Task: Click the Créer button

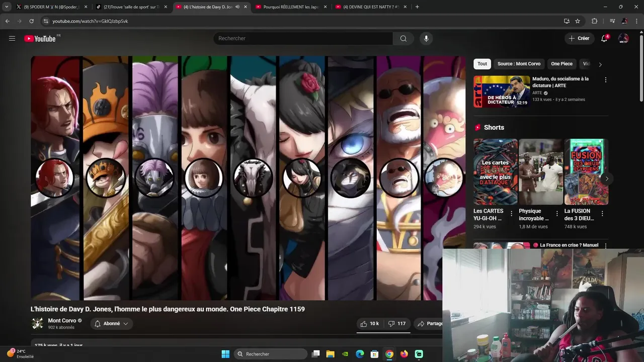Action: click(x=579, y=38)
